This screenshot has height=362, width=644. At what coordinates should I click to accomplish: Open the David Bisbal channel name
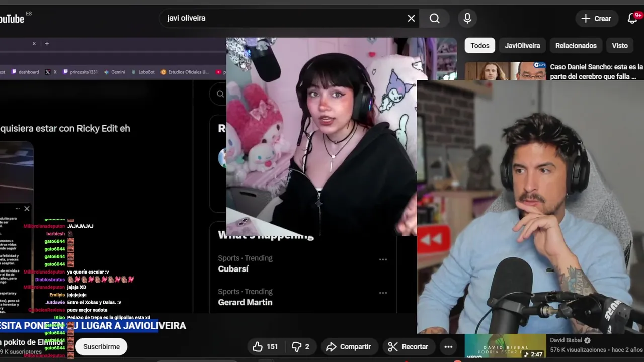pyautogui.click(x=566, y=340)
